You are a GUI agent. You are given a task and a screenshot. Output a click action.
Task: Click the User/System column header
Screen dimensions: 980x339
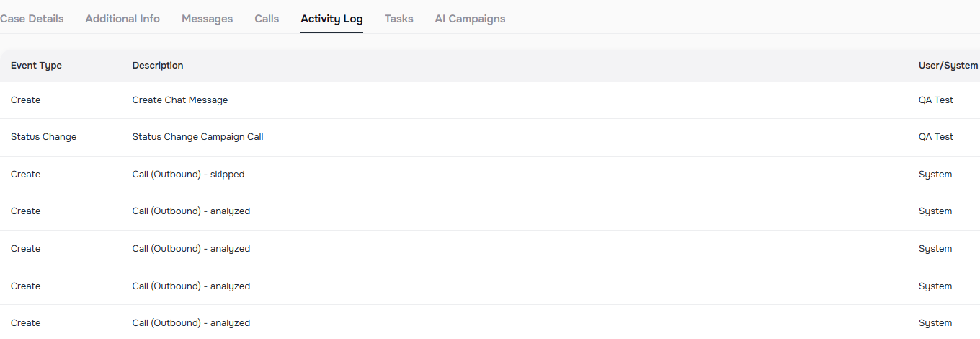[x=948, y=66]
